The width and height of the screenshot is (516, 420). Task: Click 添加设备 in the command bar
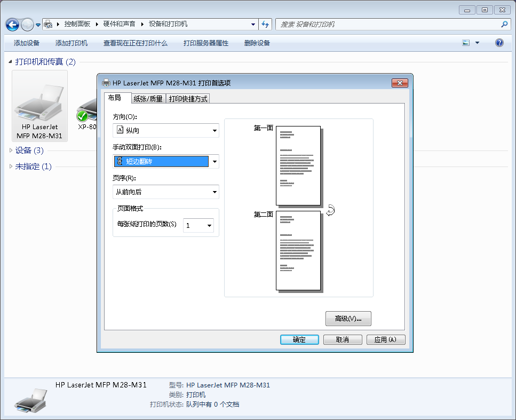point(26,43)
